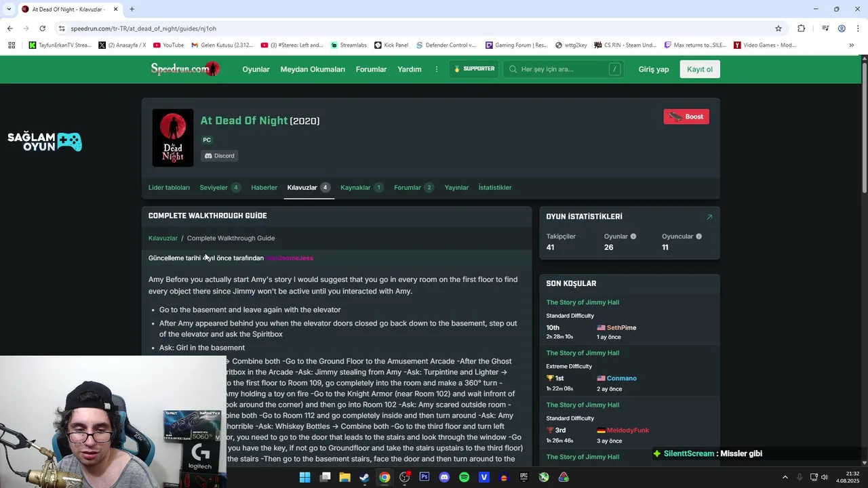Click the At Dead Of Night game title
The height and width of the screenshot is (488, 868).
click(x=244, y=121)
